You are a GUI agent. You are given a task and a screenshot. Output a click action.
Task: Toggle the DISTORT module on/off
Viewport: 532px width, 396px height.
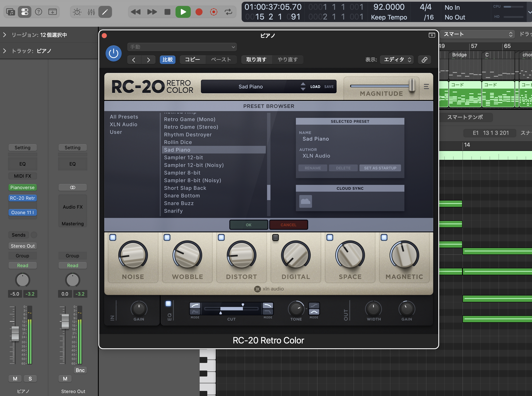point(221,237)
